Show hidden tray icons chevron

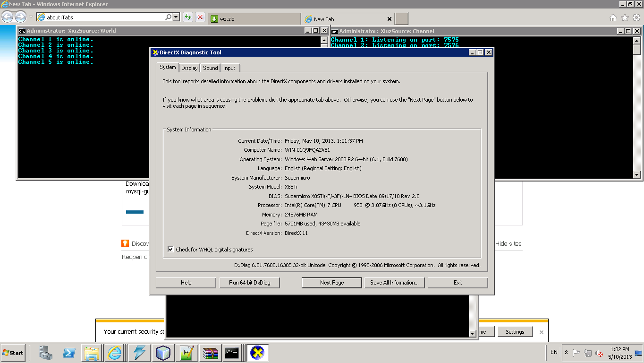click(x=567, y=353)
